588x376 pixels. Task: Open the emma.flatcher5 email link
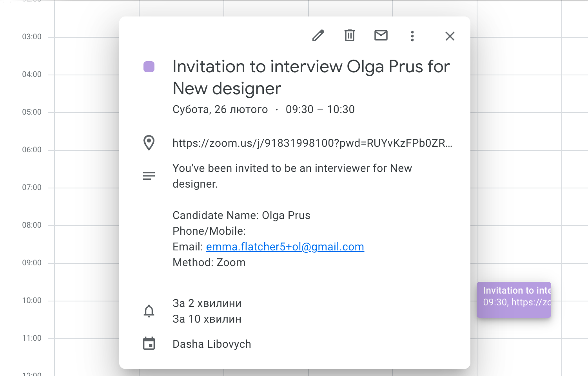click(x=285, y=247)
